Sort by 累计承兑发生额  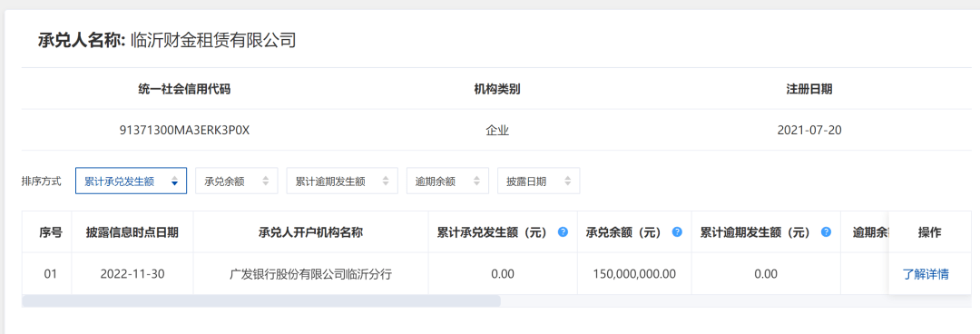click(x=132, y=182)
